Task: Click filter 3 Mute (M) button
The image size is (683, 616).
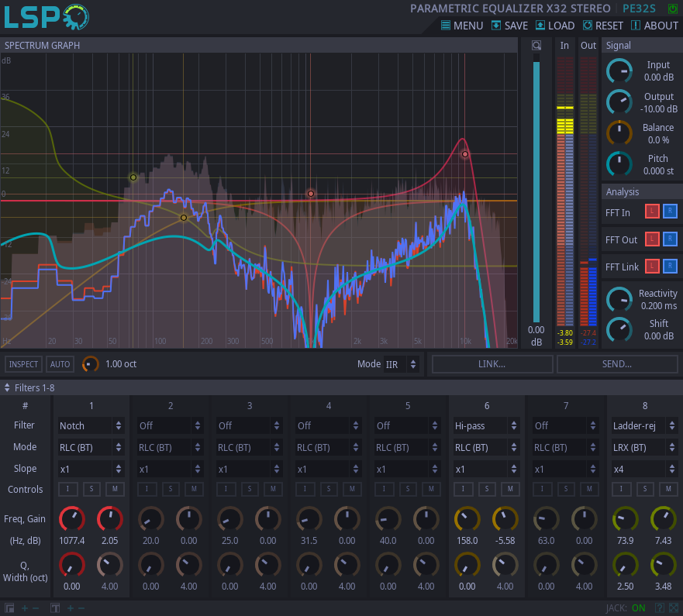Action: pos(273,489)
